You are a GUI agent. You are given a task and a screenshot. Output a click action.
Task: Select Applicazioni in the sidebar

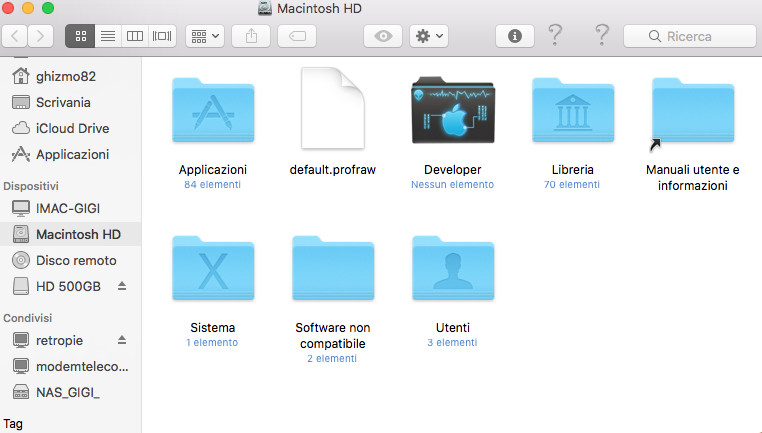(70, 155)
